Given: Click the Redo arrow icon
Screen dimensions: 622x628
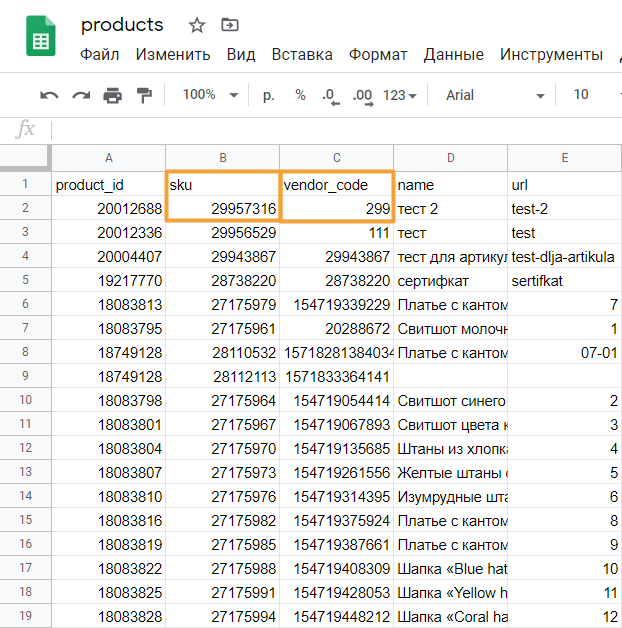Looking at the screenshot, I should tap(81, 95).
